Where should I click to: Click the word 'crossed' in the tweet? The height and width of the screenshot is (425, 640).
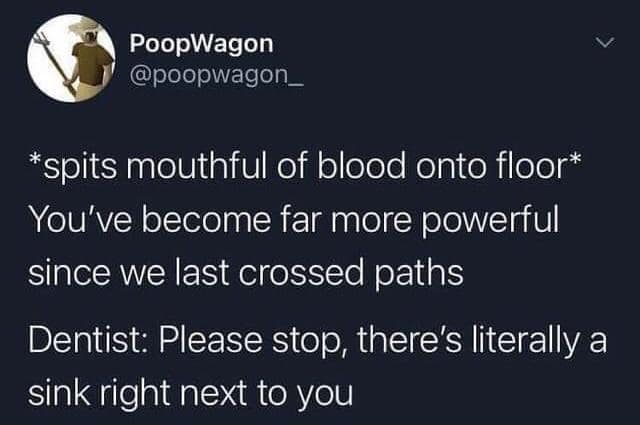[x=300, y=274]
